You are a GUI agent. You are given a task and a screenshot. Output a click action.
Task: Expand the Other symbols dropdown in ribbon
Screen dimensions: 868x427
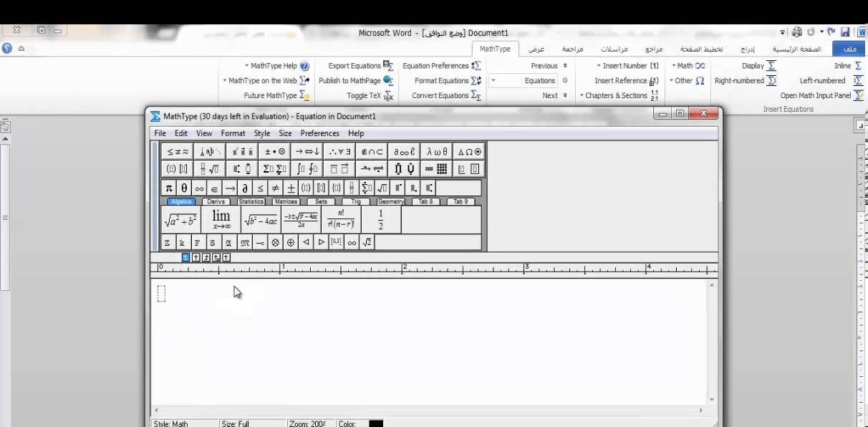(x=688, y=81)
